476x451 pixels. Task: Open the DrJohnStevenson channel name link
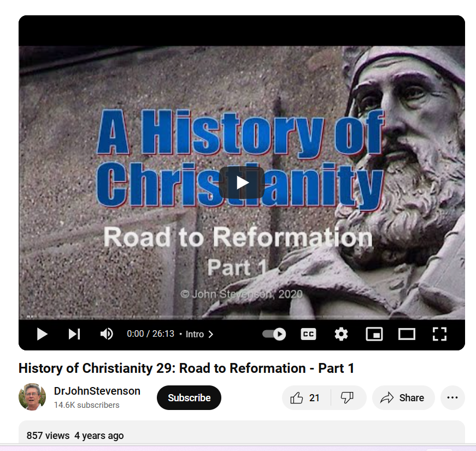point(97,391)
